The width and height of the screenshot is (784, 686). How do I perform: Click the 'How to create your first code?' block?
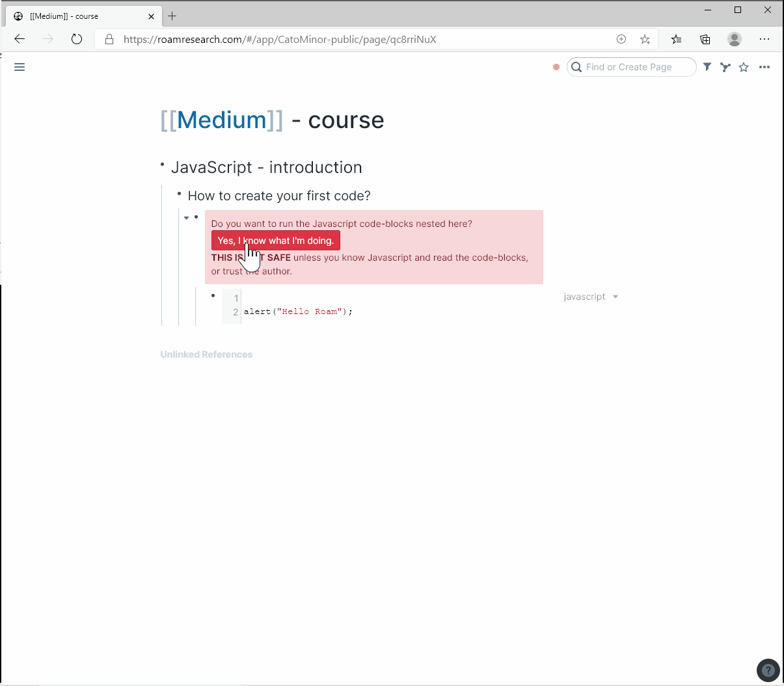(279, 196)
